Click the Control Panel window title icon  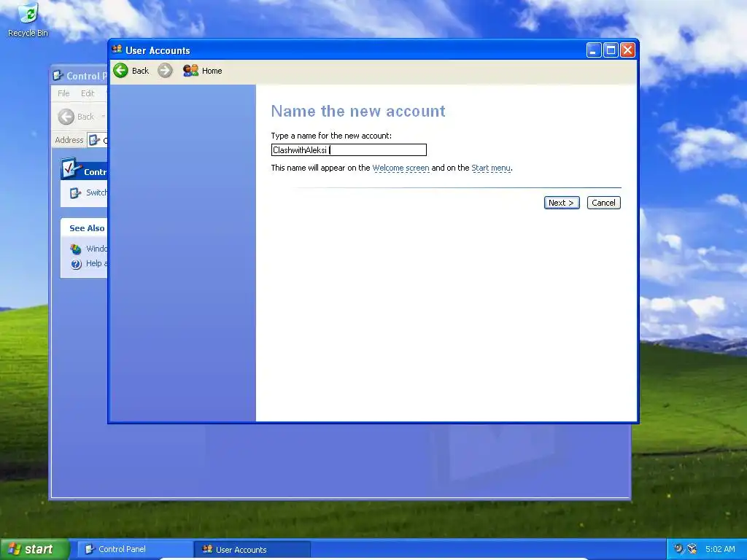click(x=58, y=76)
